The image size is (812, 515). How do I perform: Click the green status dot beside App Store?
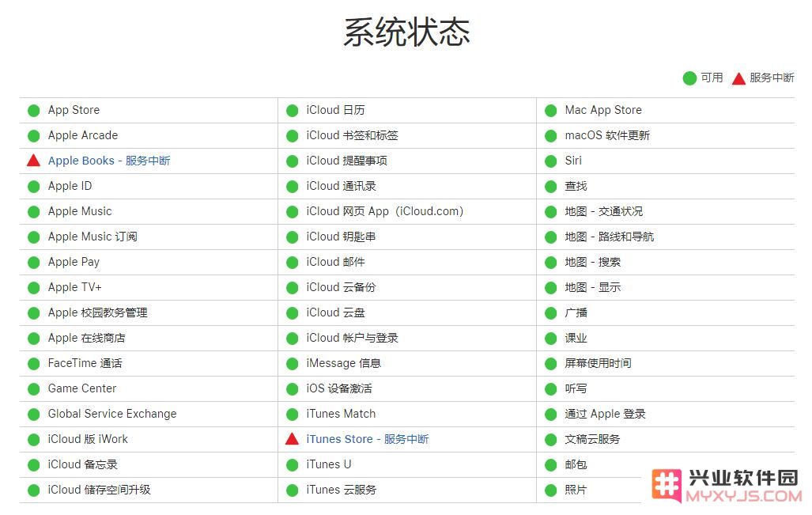[x=34, y=111]
